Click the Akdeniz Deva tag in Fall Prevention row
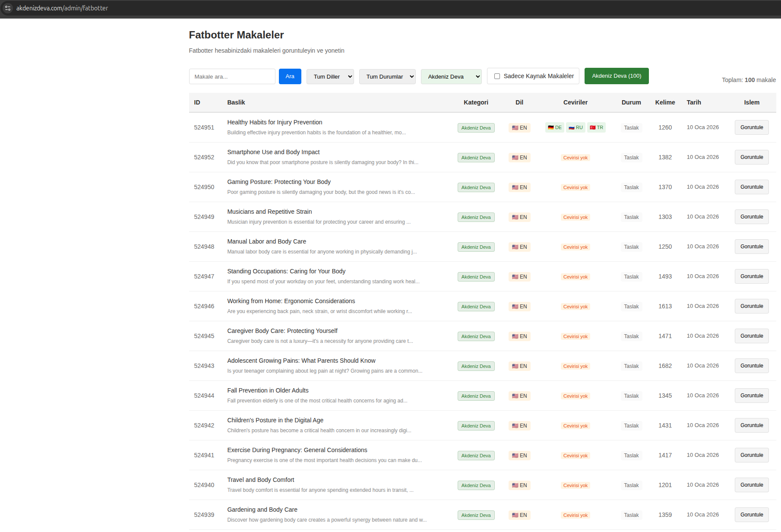This screenshot has height=532, width=781. click(x=476, y=396)
